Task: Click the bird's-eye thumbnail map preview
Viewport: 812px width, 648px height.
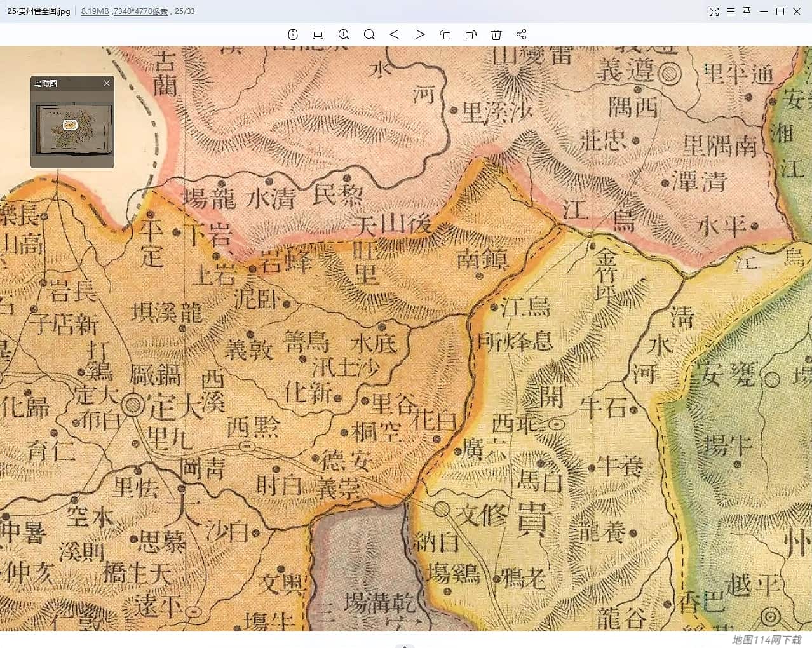Action: pyautogui.click(x=73, y=129)
